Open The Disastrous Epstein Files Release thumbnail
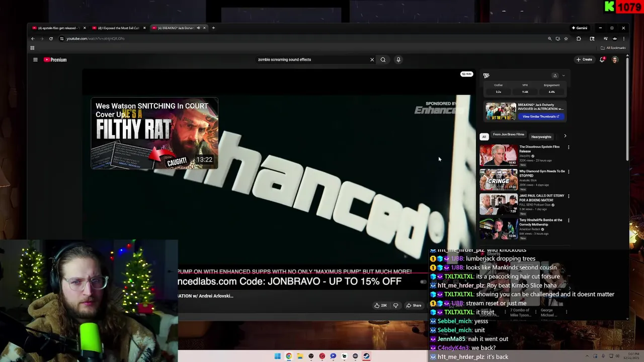Viewport: 644px width, 362px height. coord(498,155)
